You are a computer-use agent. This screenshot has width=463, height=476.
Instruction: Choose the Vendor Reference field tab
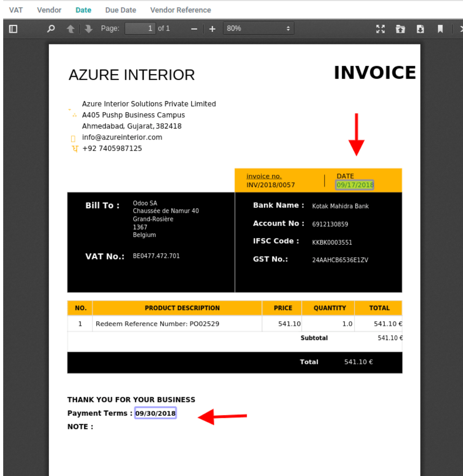tap(180, 10)
